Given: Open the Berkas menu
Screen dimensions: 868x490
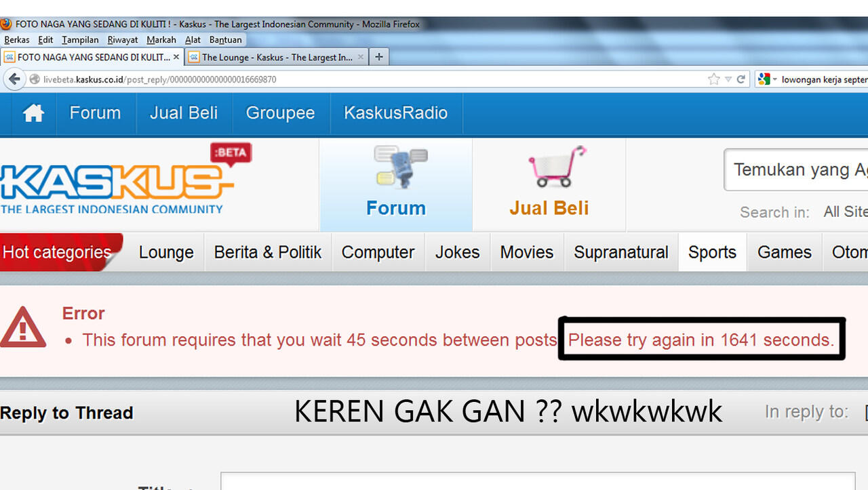Looking at the screenshot, I should (x=16, y=40).
